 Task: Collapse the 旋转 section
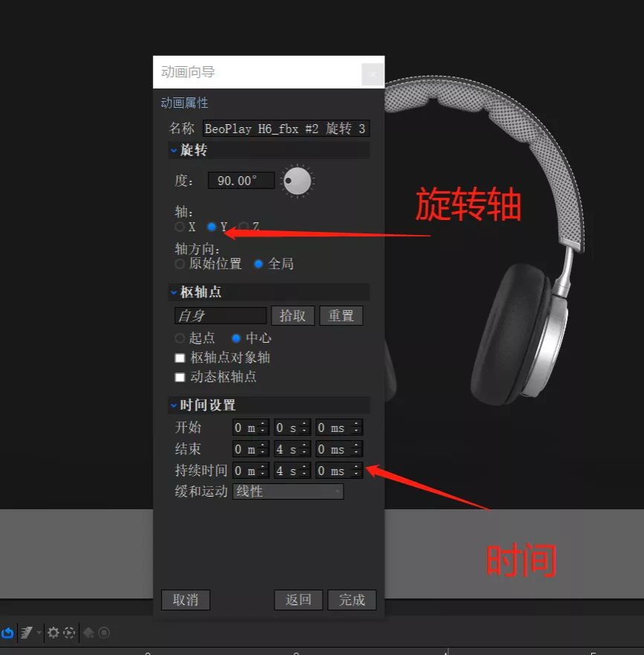tap(174, 150)
